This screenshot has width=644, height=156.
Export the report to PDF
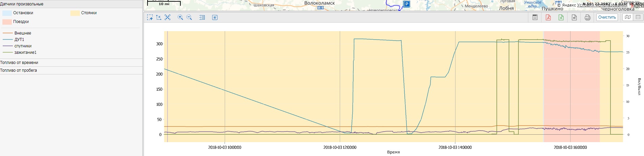tap(548, 17)
